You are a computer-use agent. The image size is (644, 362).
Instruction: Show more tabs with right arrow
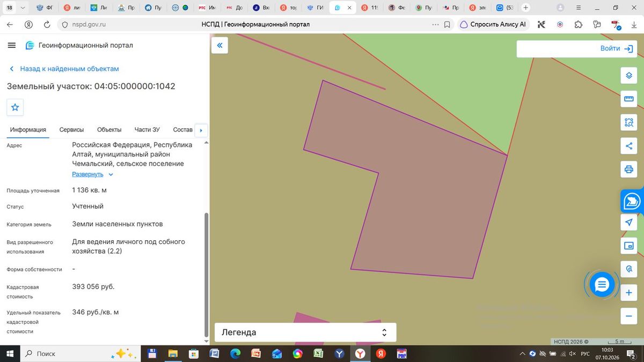coord(201,130)
